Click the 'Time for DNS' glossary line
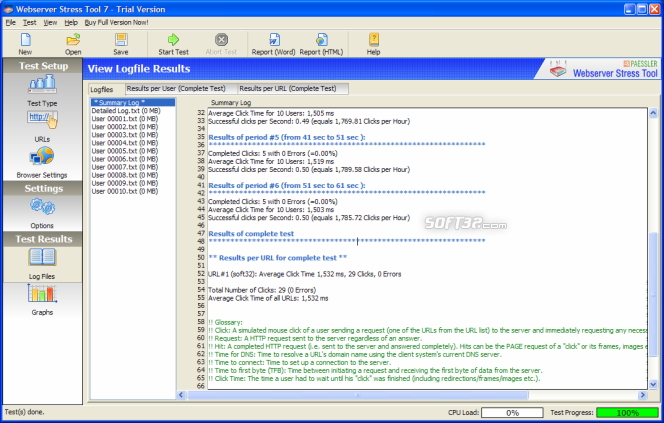This screenshot has height=423, width=664. (x=355, y=354)
